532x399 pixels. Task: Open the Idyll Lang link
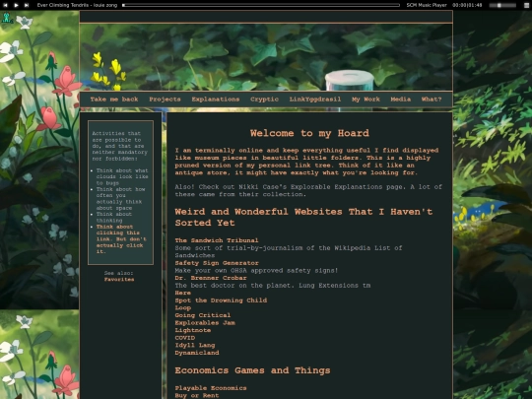tap(195, 345)
